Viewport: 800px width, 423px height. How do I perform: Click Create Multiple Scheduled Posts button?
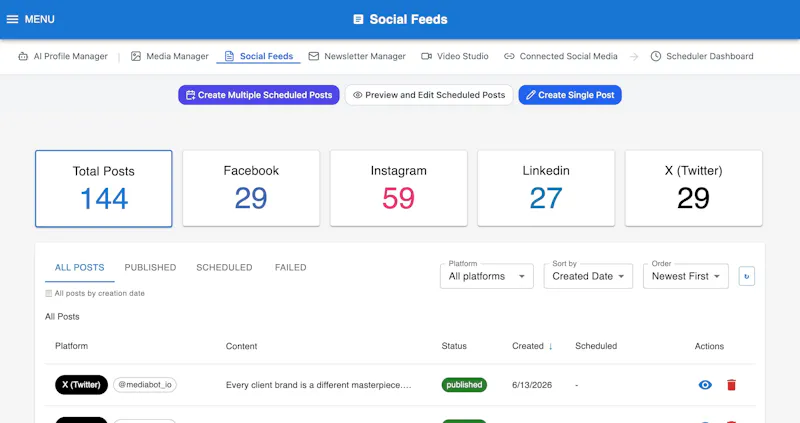pyautogui.click(x=259, y=95)
